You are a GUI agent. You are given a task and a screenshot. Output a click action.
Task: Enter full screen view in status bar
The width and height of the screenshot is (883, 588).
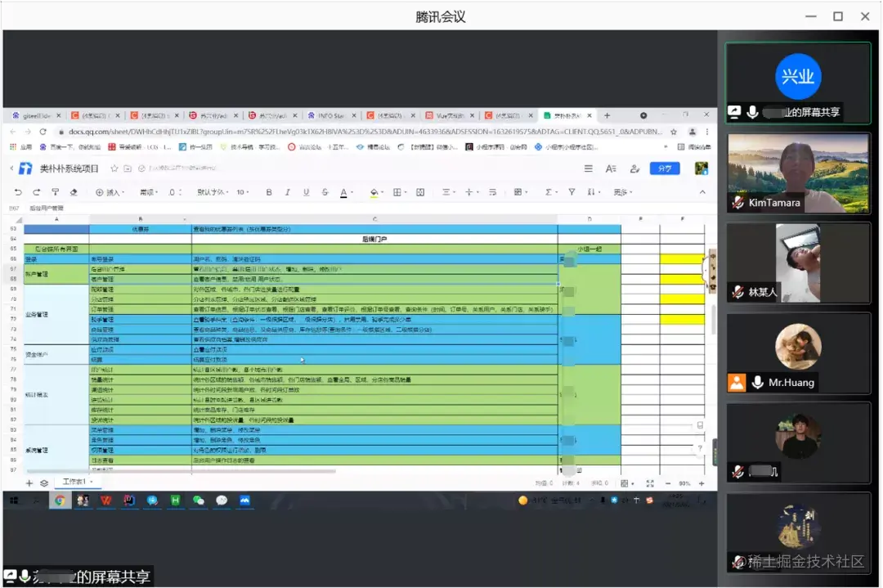[x=650, y=484]
